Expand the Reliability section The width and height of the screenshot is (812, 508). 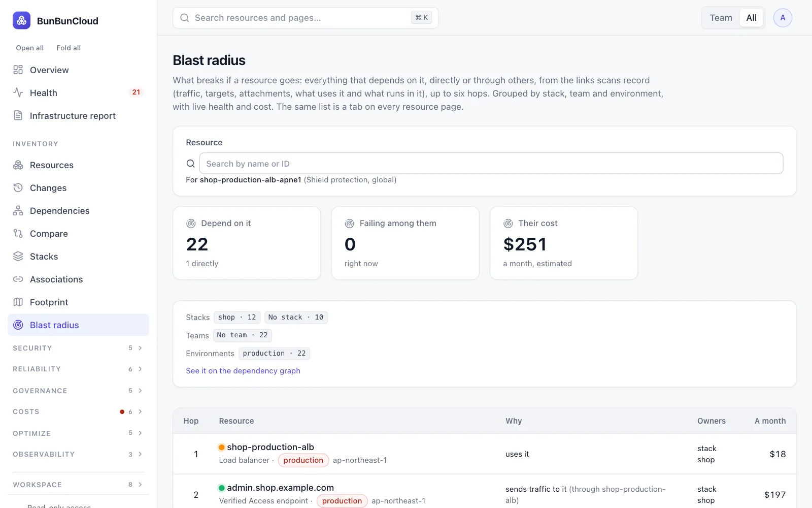click(x=78, y=369)
